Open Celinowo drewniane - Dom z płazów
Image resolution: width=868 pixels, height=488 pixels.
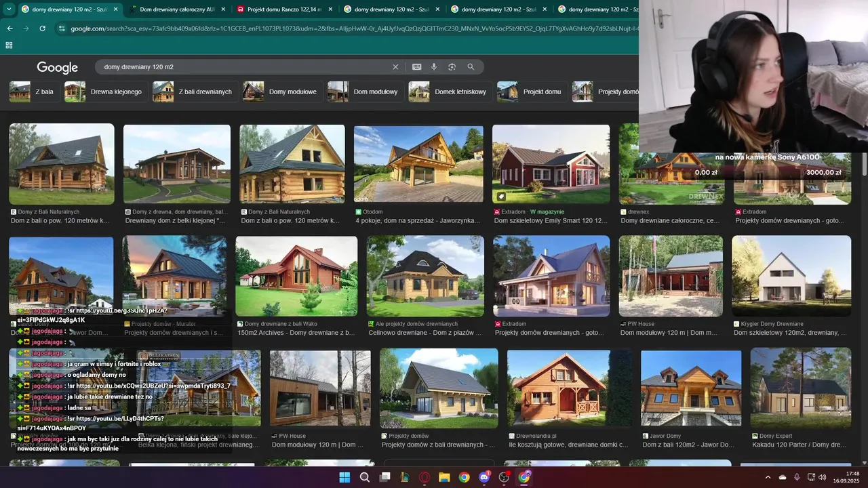tap(425, 333)
